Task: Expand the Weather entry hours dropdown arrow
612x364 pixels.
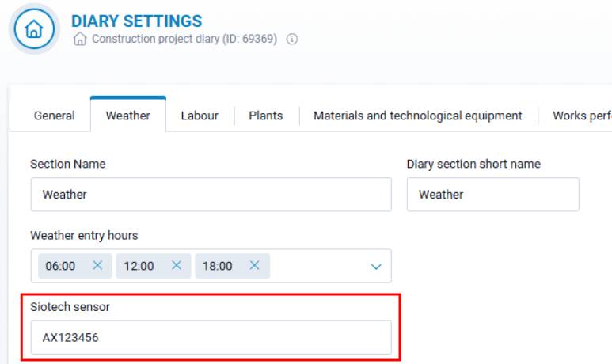Action: (x=376, y=267)
